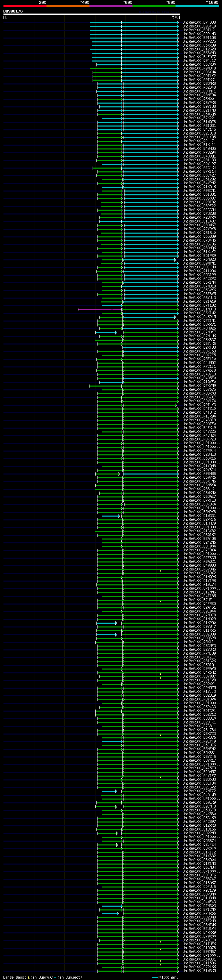Click the green ~80% identity legend bar
This screenshot has height=980, width=222.
tap(154, 6)
